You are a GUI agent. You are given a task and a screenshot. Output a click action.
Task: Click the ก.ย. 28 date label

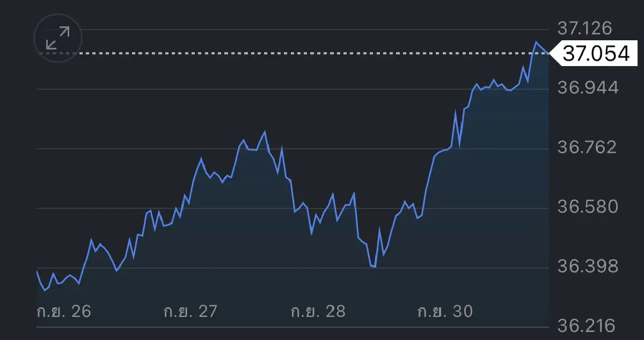point(318,311)
